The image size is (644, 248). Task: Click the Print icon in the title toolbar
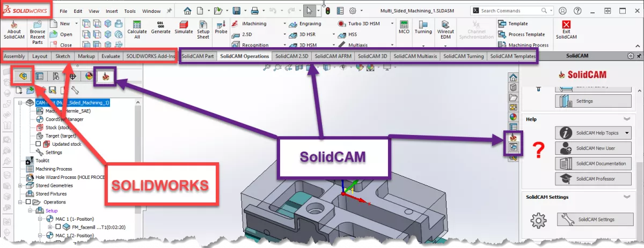coord(255,10)
